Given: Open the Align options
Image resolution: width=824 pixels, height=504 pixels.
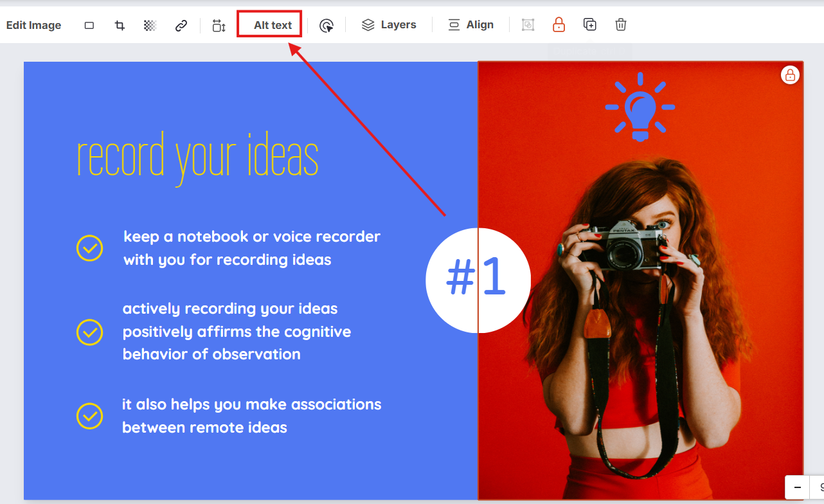Looking at the screenshot, I should (x=470, y=25).
